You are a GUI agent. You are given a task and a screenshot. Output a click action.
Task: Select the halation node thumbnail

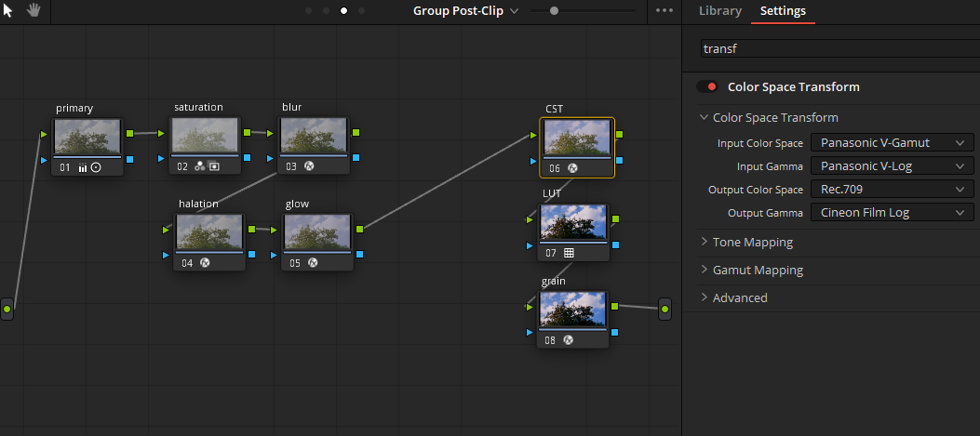coord(209,232)
